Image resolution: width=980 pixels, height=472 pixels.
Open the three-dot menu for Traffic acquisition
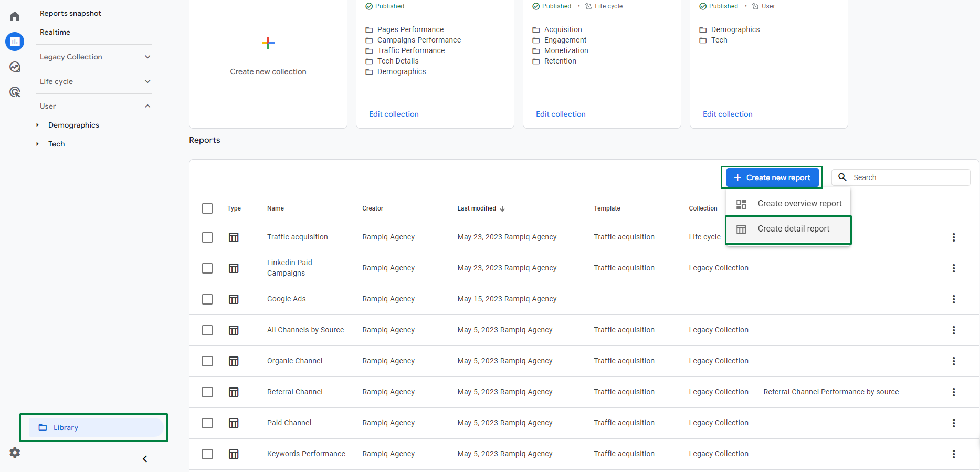[954, 237]
